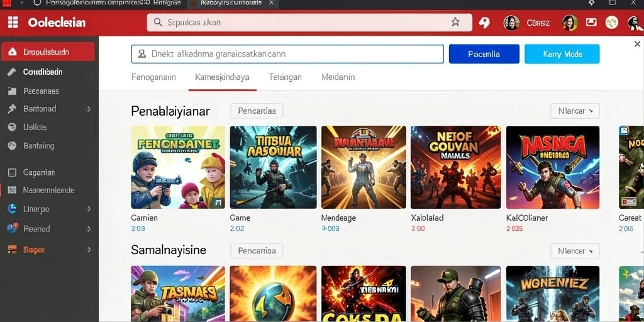Switch to the Telsingan tab
This screenshot has height=322, width=644.
coord(285,77)
